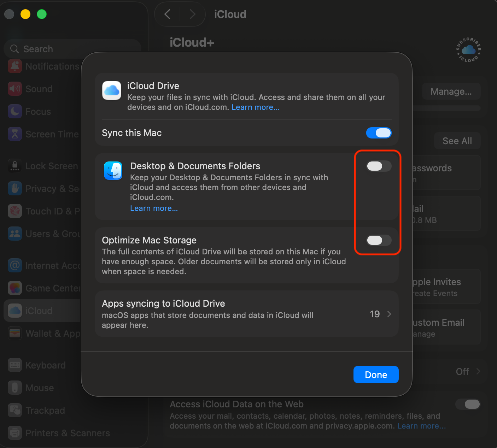The height and width of the screenshot is (448, 497).
Task: Open Mouse settings icon
Action: click(15, 388)
